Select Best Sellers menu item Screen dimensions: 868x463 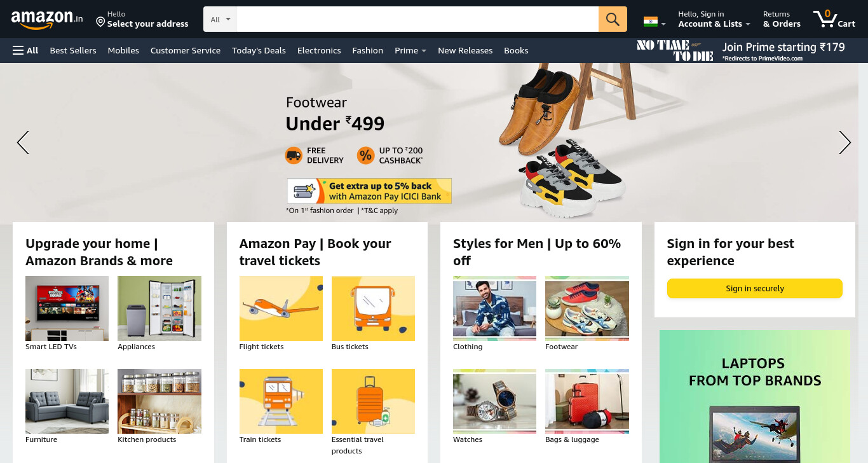73,50
